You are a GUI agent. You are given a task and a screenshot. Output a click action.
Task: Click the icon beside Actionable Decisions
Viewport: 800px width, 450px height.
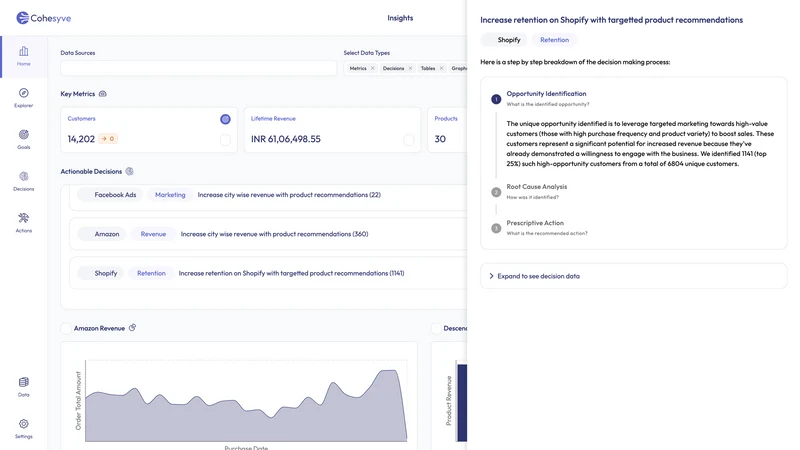coord(130,171)
